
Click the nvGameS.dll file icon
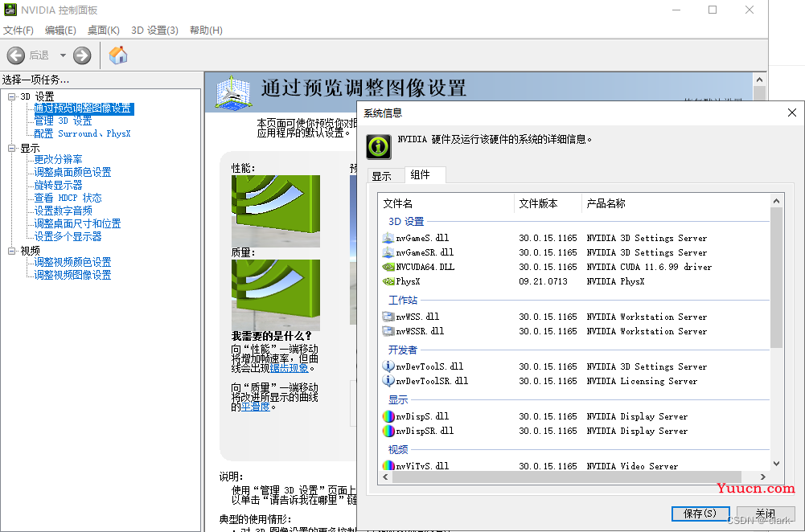click(388, 238)
